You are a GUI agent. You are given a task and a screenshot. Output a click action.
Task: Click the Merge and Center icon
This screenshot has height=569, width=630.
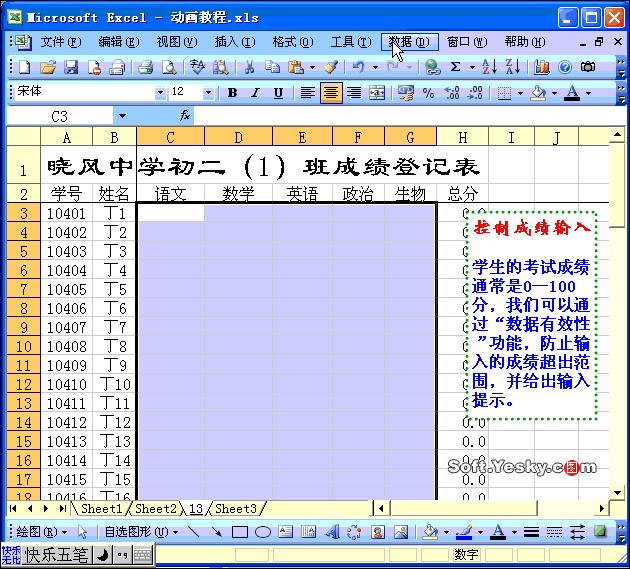[x=377, y=93]
